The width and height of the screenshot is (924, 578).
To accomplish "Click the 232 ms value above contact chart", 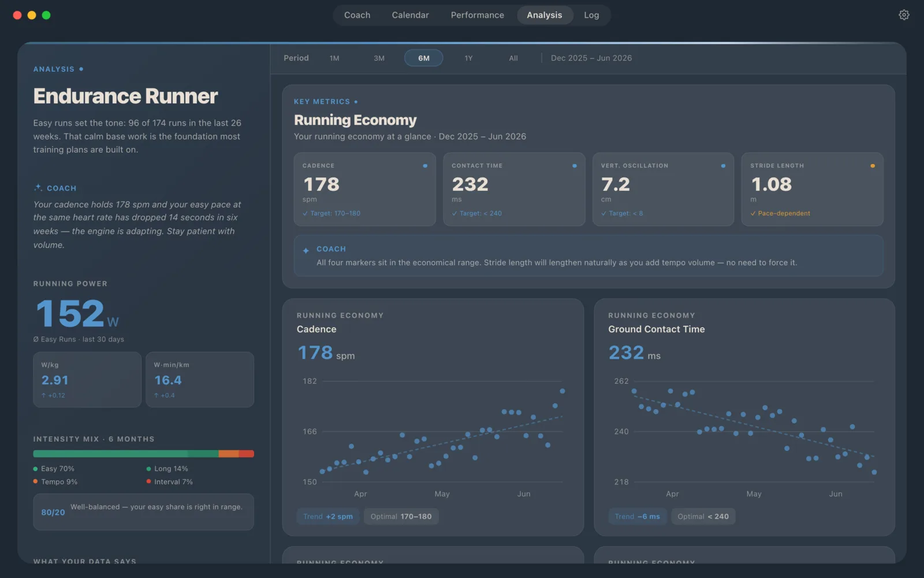I will pos(634,353).
